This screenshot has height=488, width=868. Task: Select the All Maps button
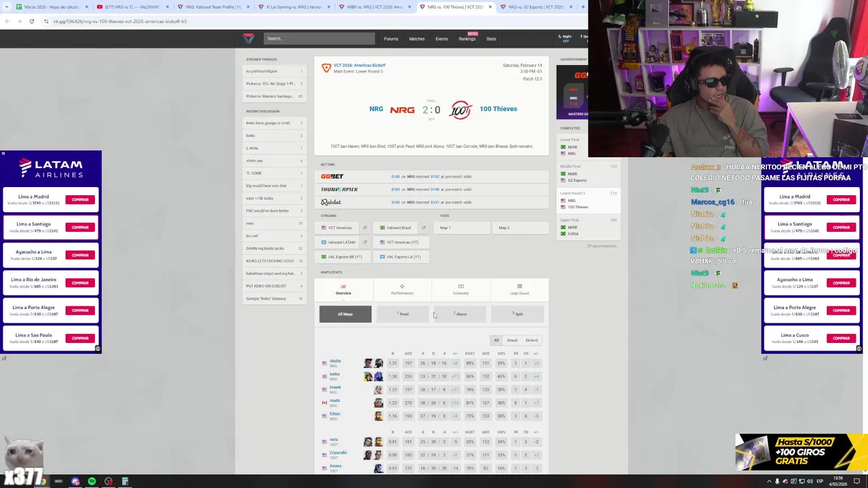tap(345, 314)
